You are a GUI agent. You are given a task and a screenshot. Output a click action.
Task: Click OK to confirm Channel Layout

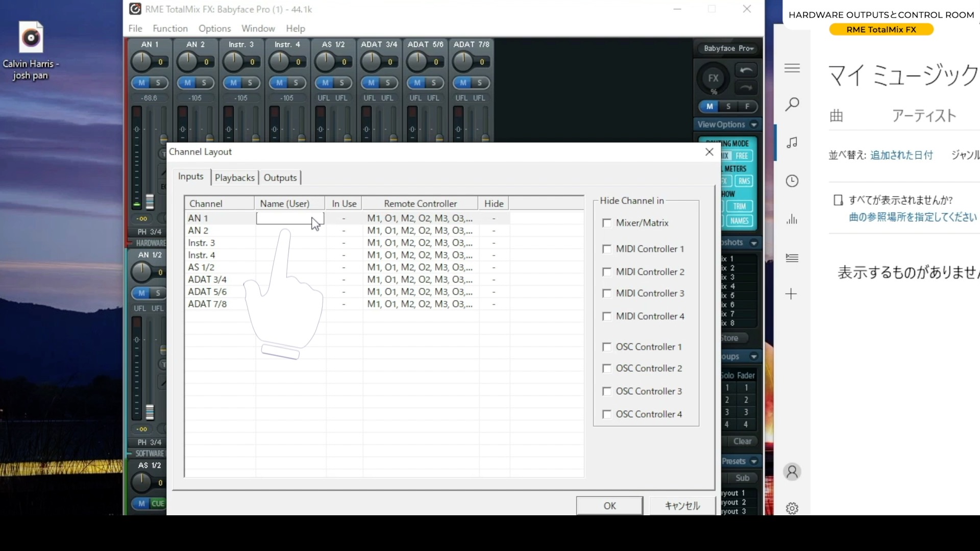(x=609, y=506)
